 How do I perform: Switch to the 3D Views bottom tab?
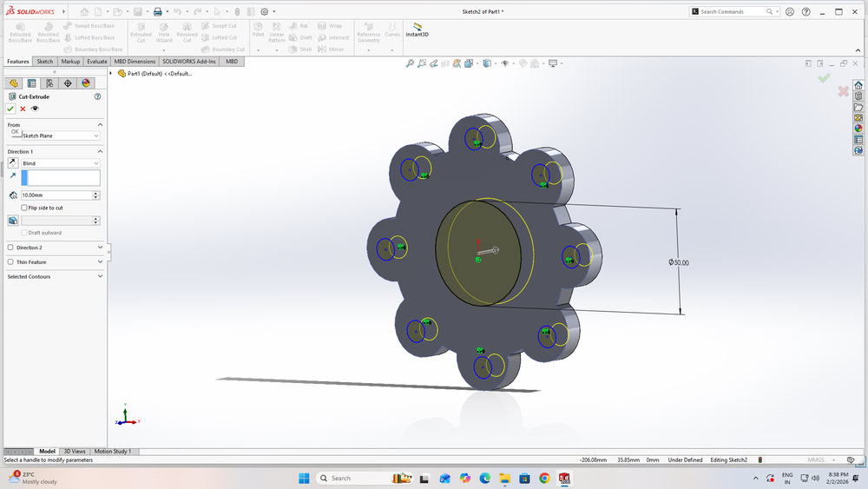(x=75, y=452)
